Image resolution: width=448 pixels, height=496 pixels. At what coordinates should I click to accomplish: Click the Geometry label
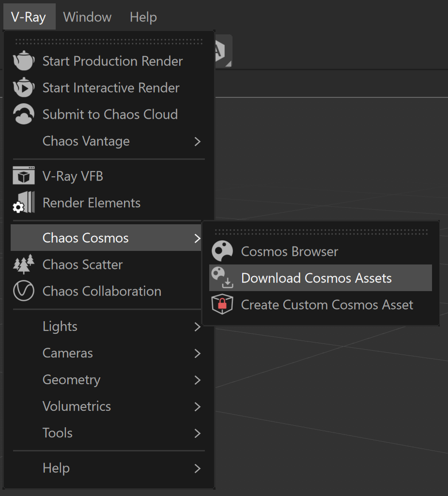(72, 380)
